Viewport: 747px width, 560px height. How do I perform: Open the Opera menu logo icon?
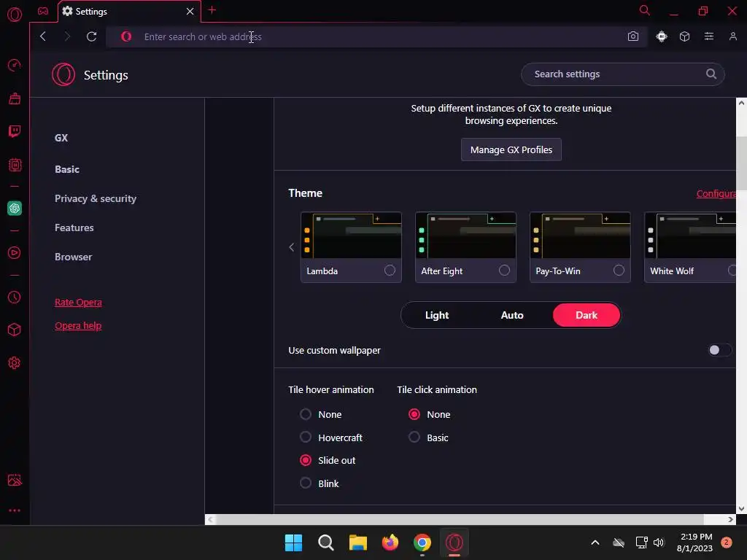(x=15, y=15)
